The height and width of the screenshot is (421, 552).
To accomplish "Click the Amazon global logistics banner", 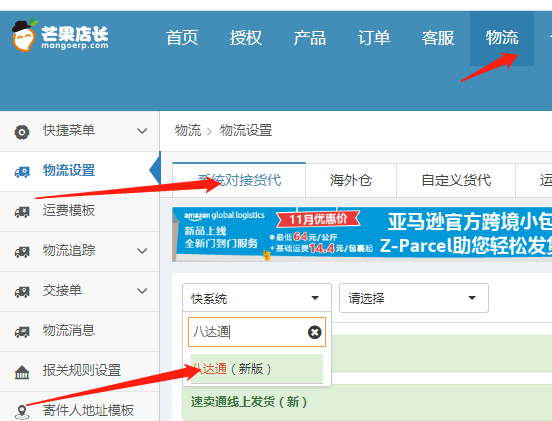I will click(362, 234).
